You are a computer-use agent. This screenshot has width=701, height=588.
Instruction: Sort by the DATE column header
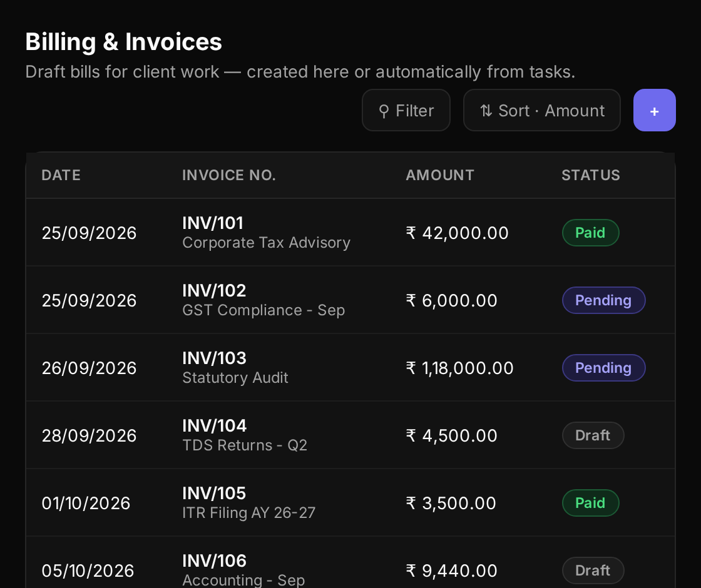61,175
